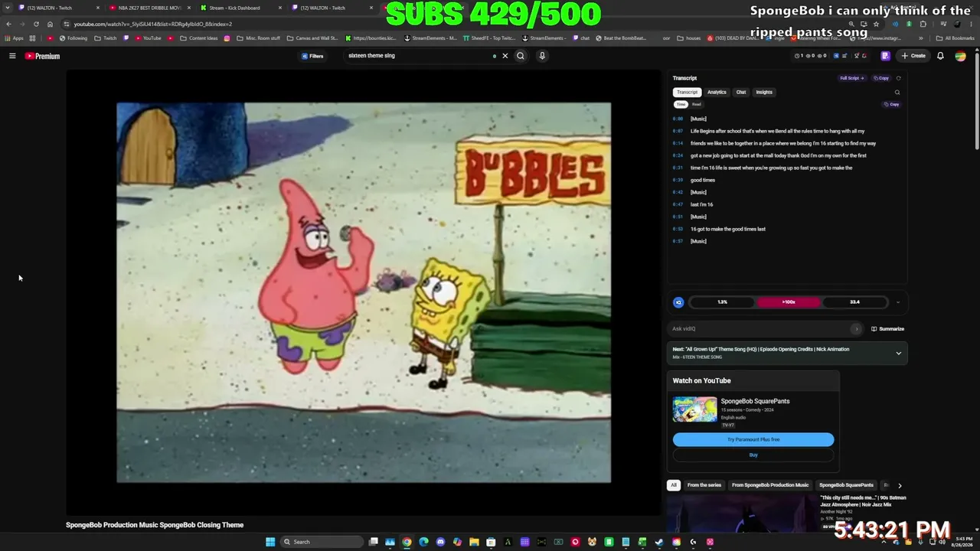Open File Explorer from the taskbar
Screen dimensions: 980x551
click(474, 542)
